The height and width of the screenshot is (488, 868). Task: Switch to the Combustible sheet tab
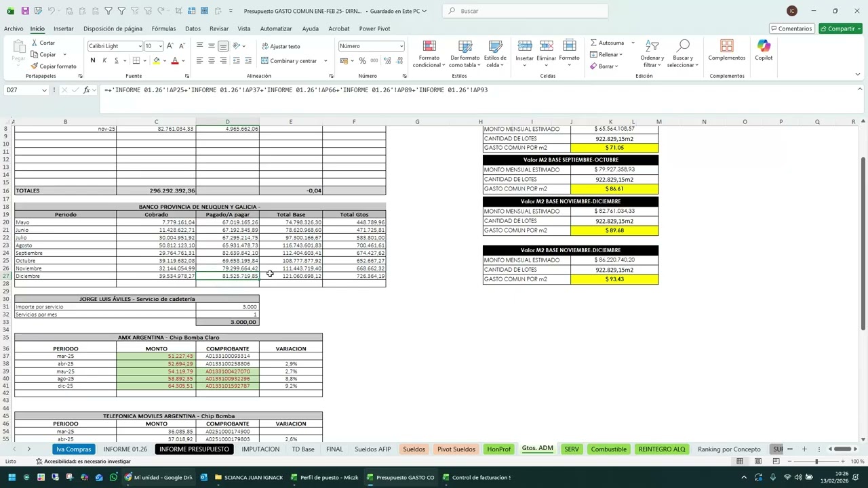click(608, 449)
